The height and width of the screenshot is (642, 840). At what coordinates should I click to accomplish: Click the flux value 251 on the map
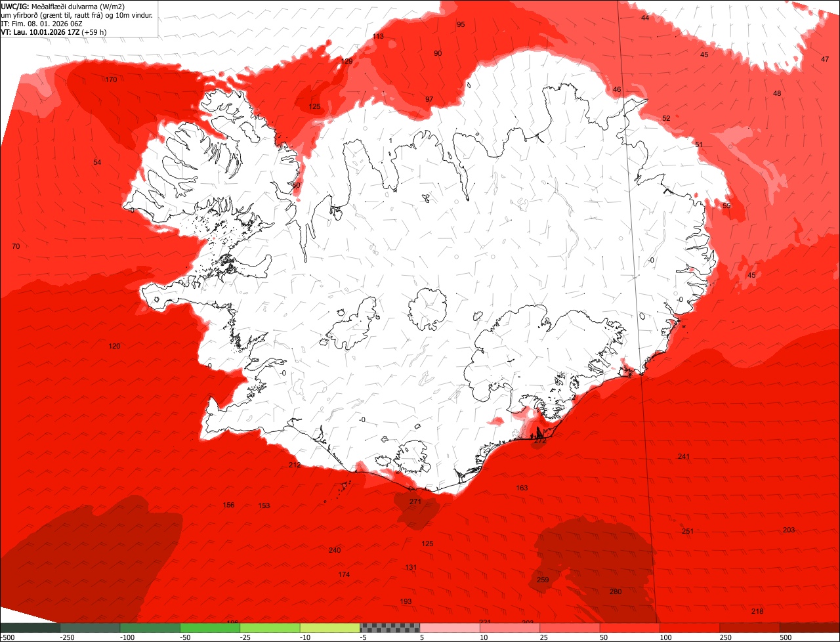(688, 531)
